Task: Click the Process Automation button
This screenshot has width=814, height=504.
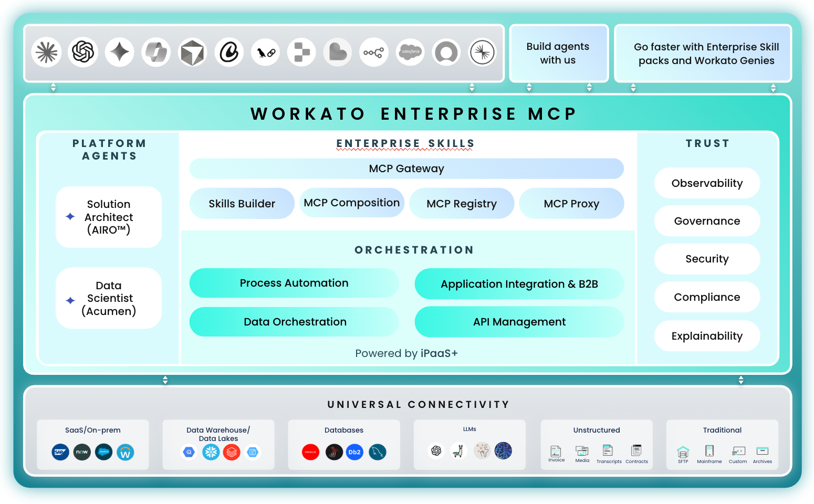Action: click(294, 283)
